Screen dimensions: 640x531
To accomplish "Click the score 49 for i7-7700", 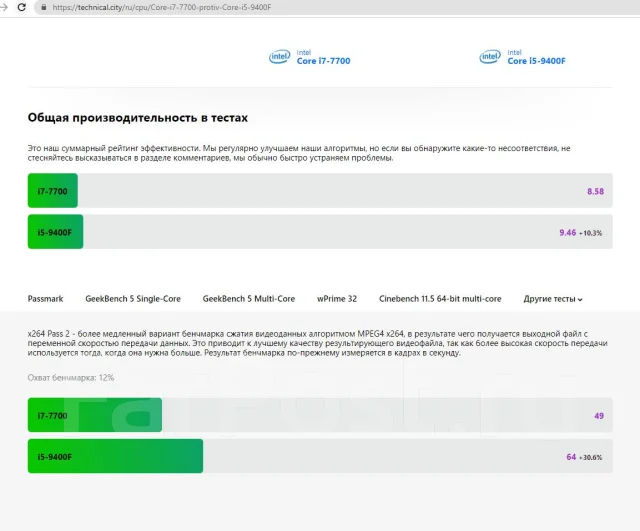I will pos(599,416).
